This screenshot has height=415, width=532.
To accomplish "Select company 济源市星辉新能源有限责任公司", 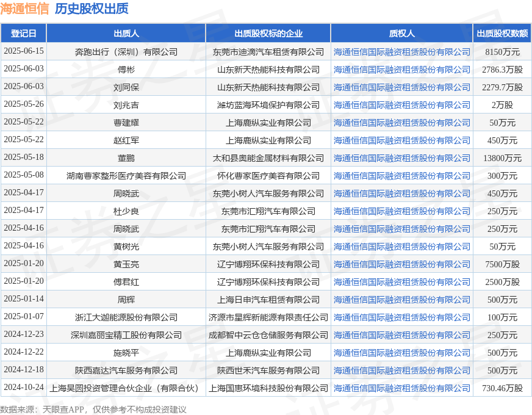I will pos(268,317).
